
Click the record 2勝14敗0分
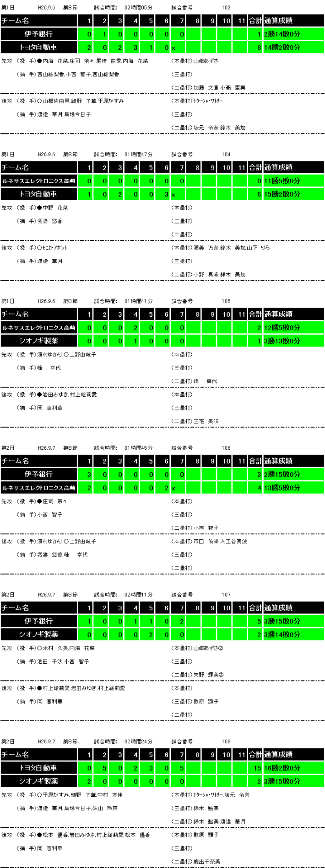click(x=282, y=34)
